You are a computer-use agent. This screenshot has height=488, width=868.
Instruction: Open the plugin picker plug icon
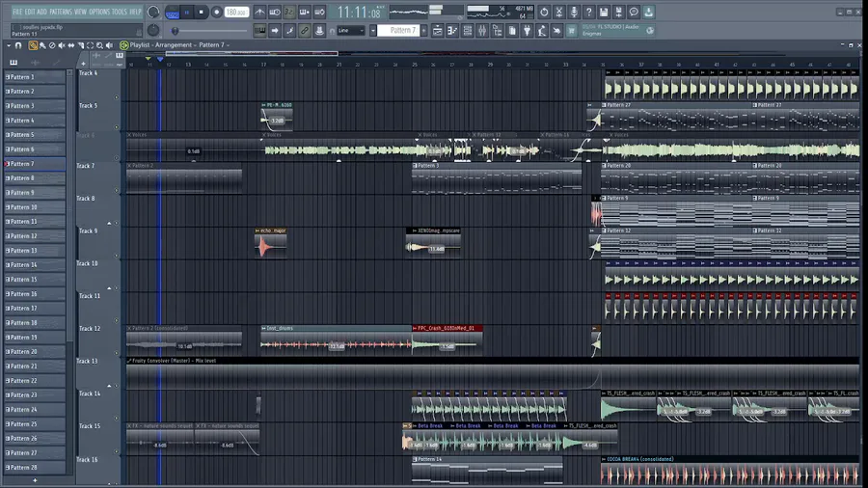coord(527,31)
